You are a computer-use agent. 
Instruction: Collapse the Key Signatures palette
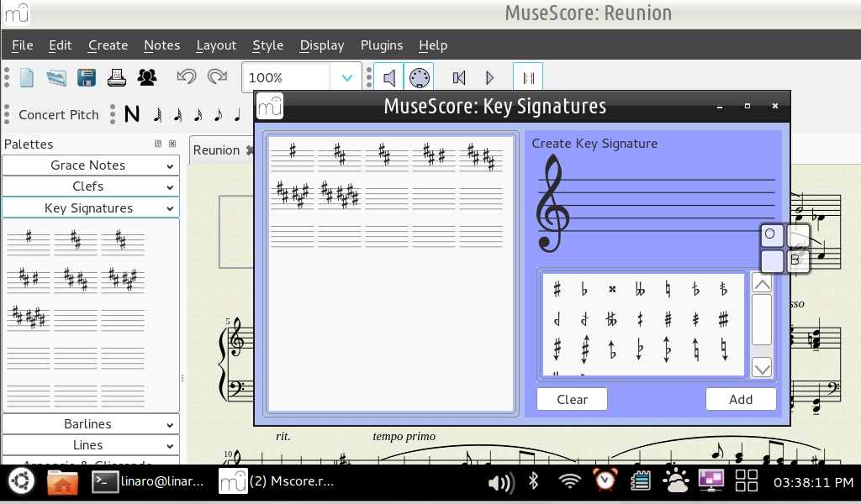pyautogui.click(x=91, y=207)
